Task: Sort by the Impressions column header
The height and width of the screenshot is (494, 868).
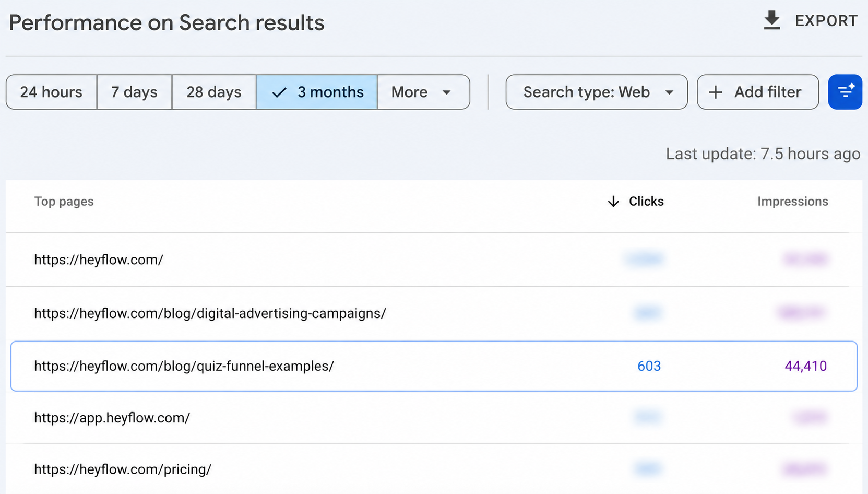Action: coord(792,202)
